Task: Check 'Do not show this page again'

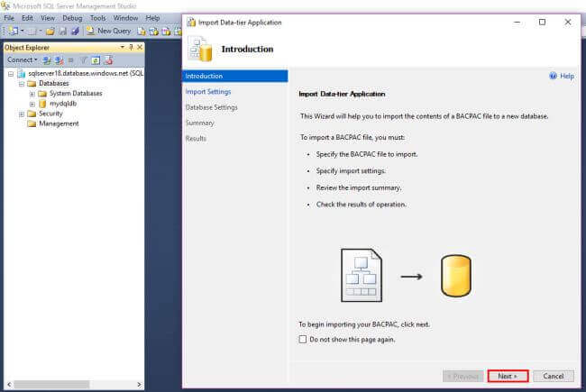Action: click(x=303, y=340)
